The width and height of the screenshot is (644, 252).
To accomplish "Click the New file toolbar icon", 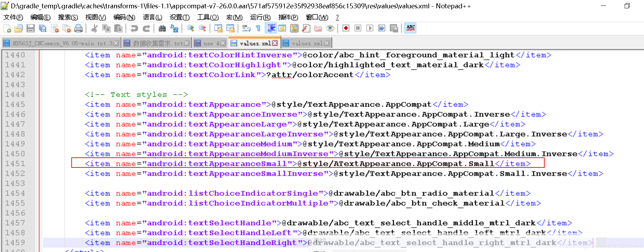I will tap(7, 28).
